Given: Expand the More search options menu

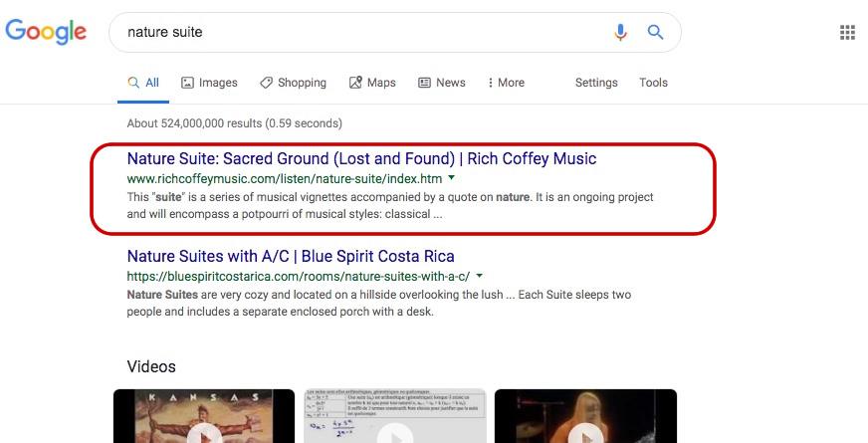Looking at the screenshot, I should 506,83.
